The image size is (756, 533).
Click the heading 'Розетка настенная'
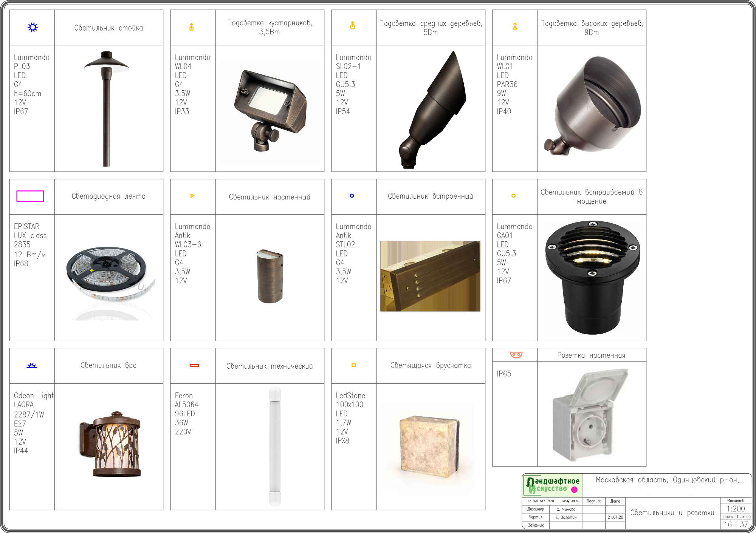tap(591, 355)
